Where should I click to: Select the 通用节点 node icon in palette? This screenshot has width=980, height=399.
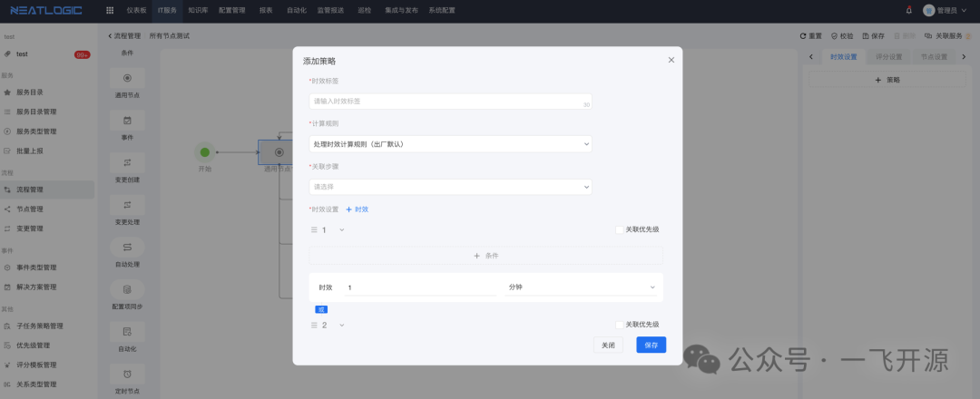(128, 78)
